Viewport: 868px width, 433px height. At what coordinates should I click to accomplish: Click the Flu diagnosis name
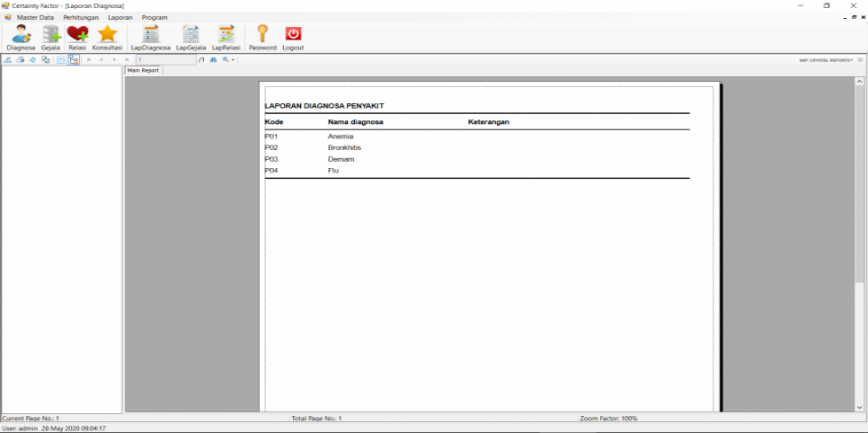pos(333,171)
